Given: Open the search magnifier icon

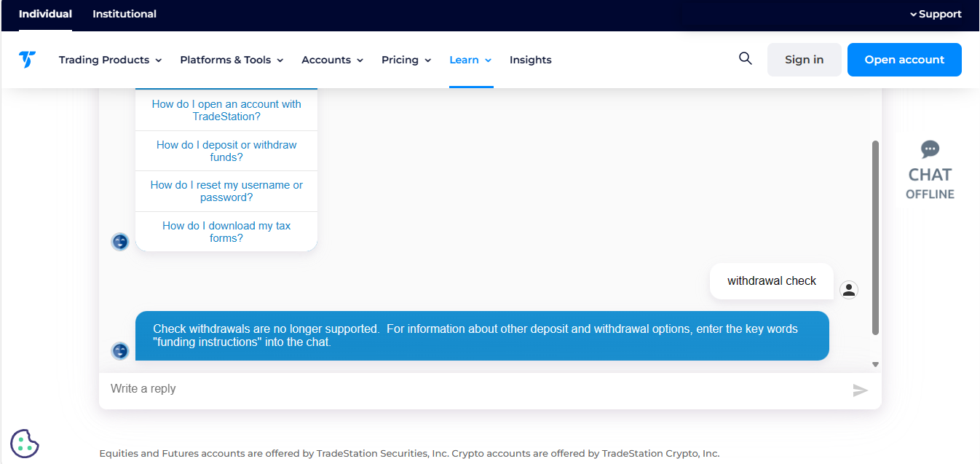Looking at the screenshot, I should [x=745, y=59].
